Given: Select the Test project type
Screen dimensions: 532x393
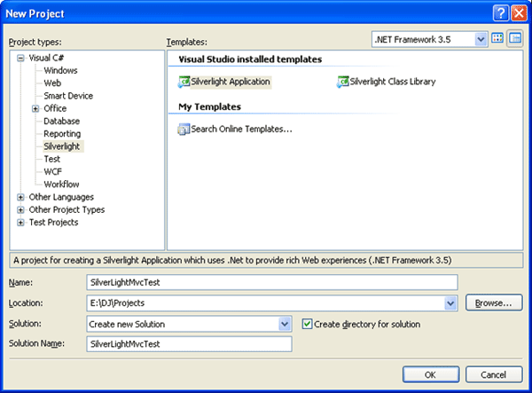Looking at the screenshot, I should tap(52, 159).
